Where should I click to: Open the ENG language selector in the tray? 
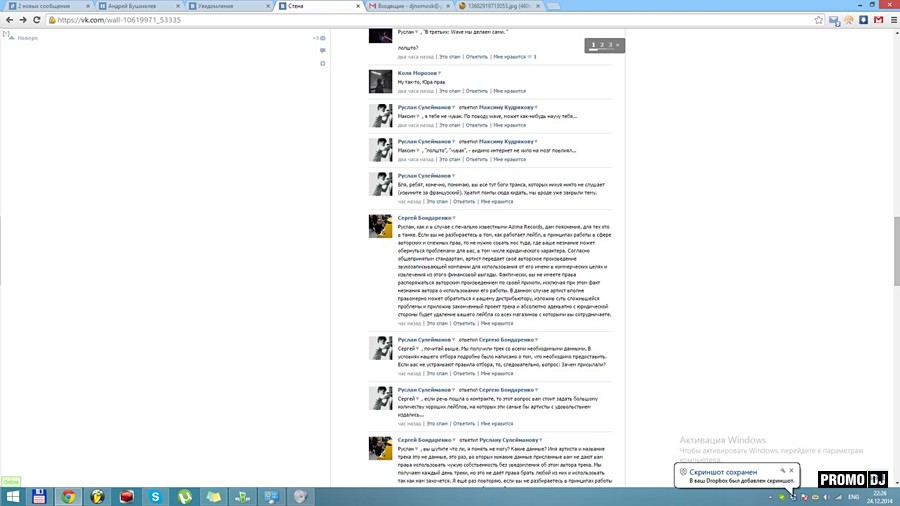click(854, 496)
